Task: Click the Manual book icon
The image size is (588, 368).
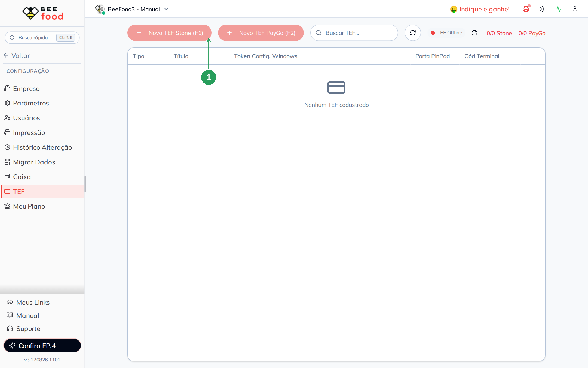Action: 10,315
